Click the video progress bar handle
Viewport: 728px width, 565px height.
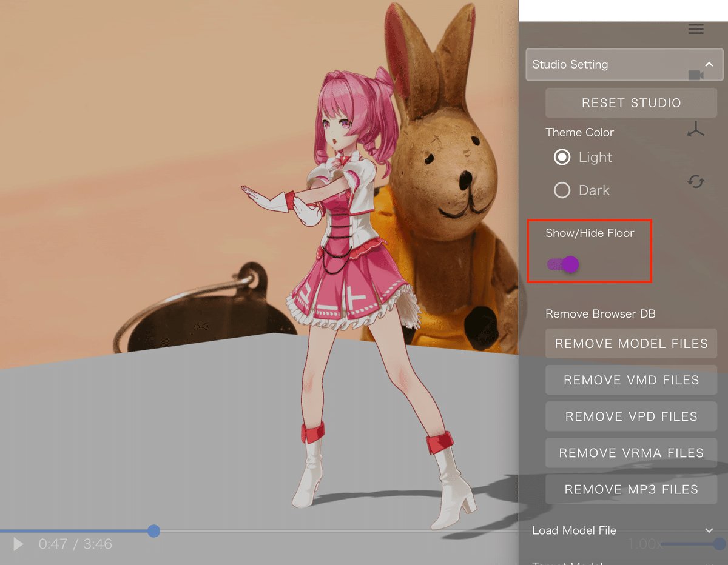coord(153,530)
